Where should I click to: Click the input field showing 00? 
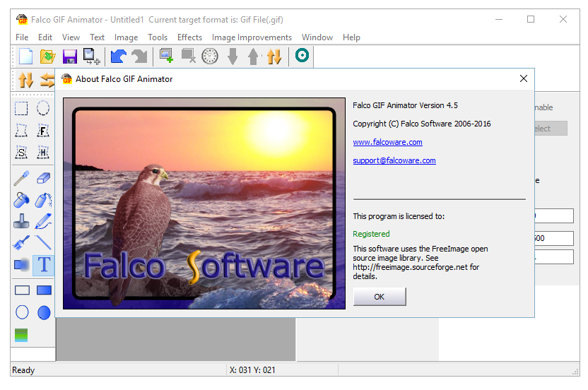pyautogui.click(x=553, y=238)
